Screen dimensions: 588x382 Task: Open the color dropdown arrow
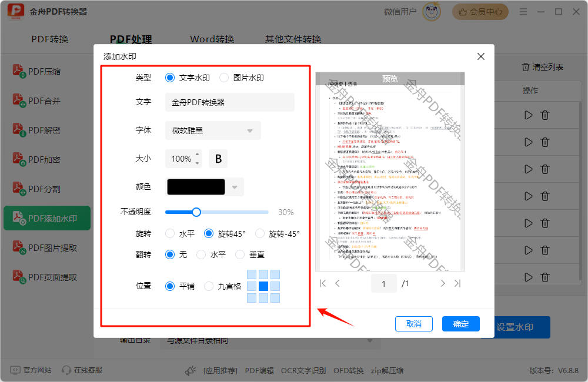coord(235,187)
